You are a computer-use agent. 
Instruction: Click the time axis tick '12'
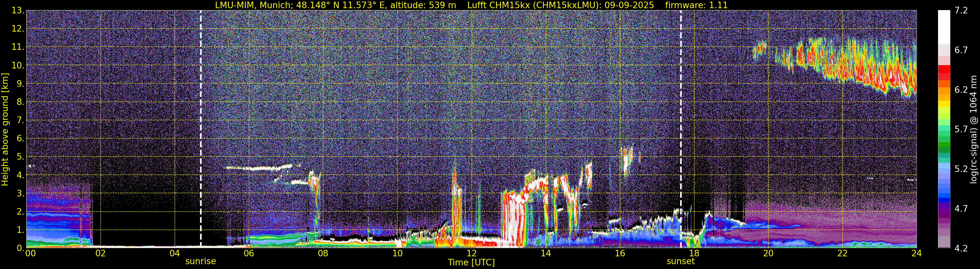click(471, 253)
